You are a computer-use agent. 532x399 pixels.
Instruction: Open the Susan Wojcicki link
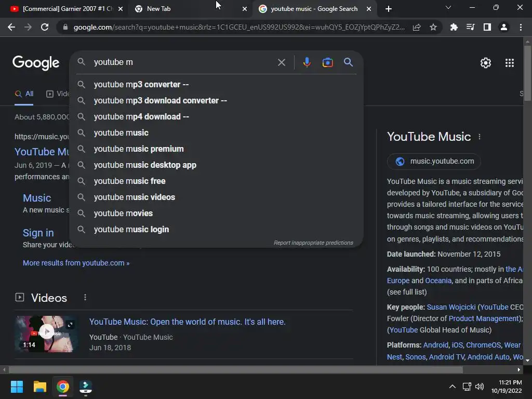(x=451, y=307)
